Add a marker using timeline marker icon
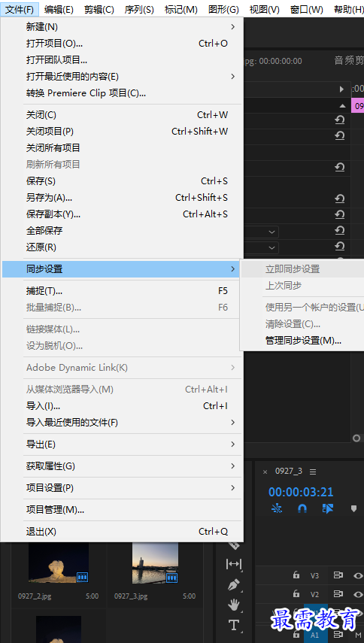 (353, 508)
